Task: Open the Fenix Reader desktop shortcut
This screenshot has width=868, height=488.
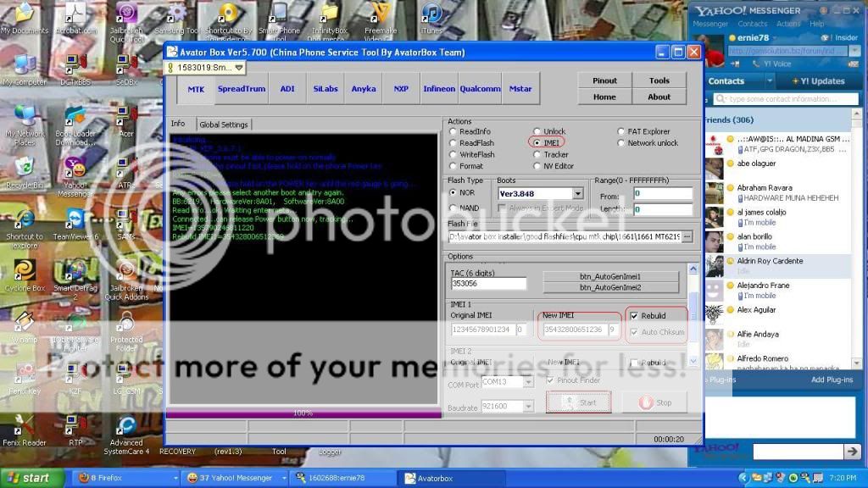Action: [x=25, y=427]
